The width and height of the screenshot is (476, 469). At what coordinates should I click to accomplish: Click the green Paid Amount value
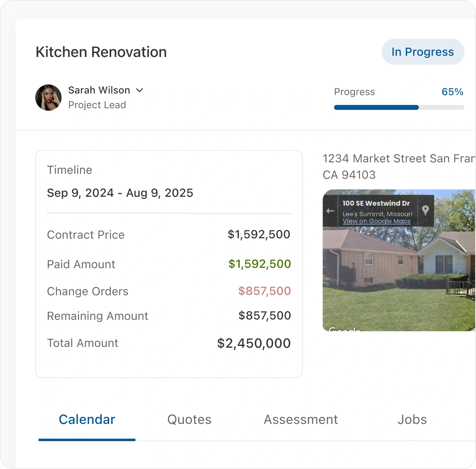click(x=259, y=264)
